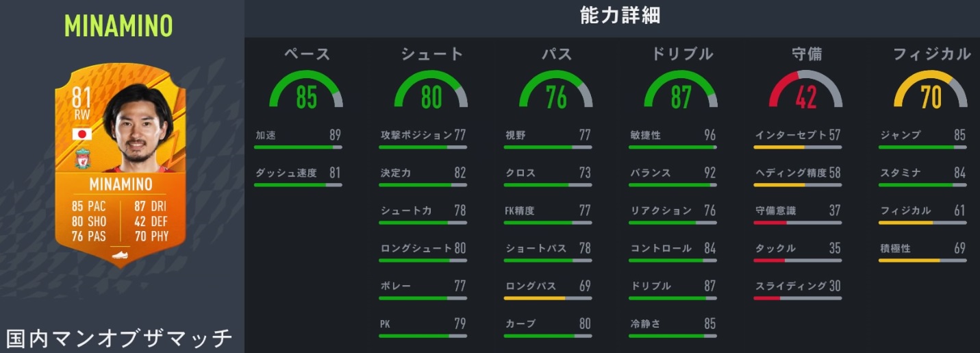Click the boot icon at card bottom
Image resolution: width=980 pixels, height=353 pixels.
[x=120, y=255]
